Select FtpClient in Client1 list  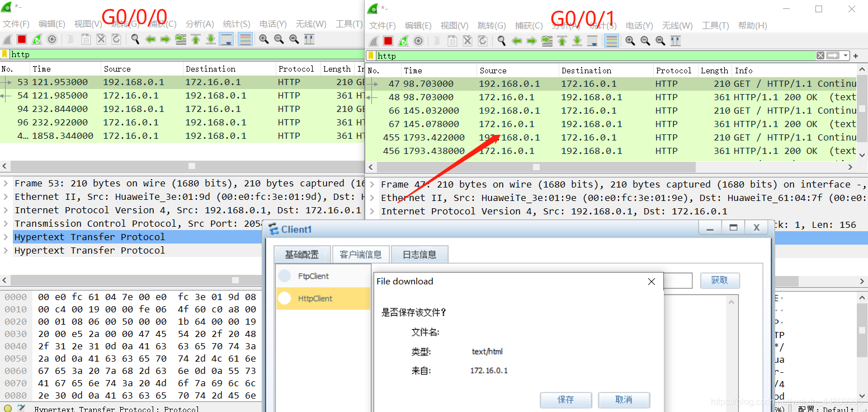pos(323,276)
